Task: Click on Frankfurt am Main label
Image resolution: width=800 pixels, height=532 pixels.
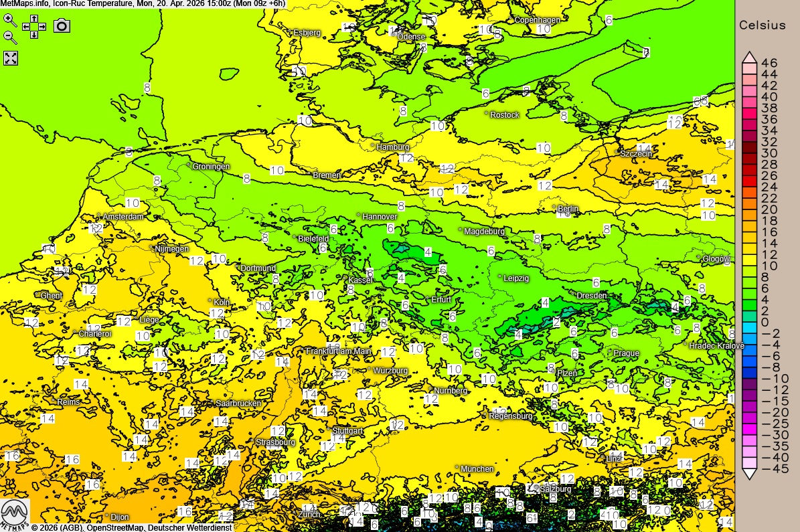Action: (338, 351)
